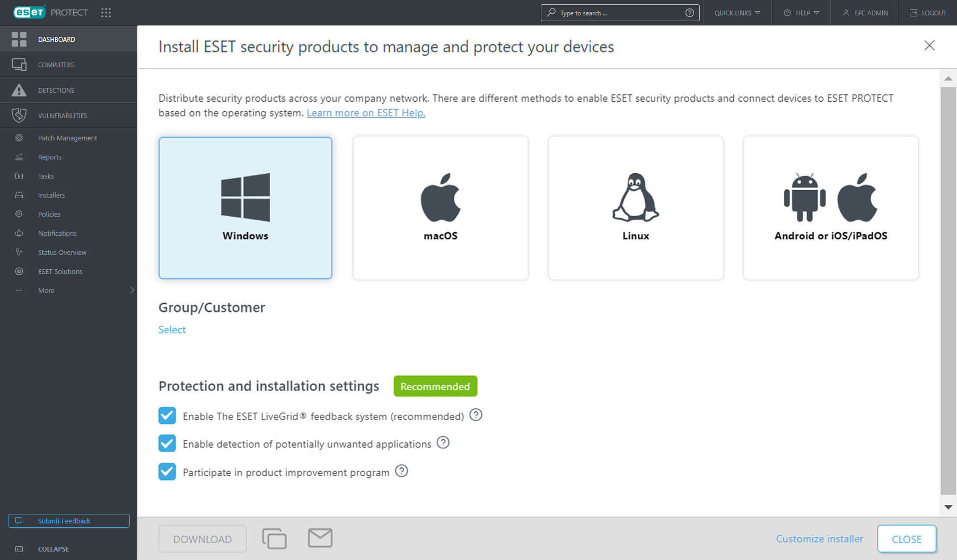The height and width of the screenshot is (560, 957).
Task: Click the email installer envelope icon
Action: (320, 538)
